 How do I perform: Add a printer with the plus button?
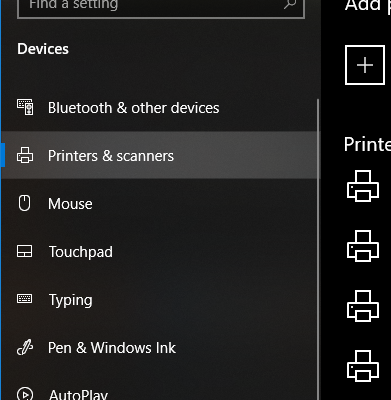point(365,65)
